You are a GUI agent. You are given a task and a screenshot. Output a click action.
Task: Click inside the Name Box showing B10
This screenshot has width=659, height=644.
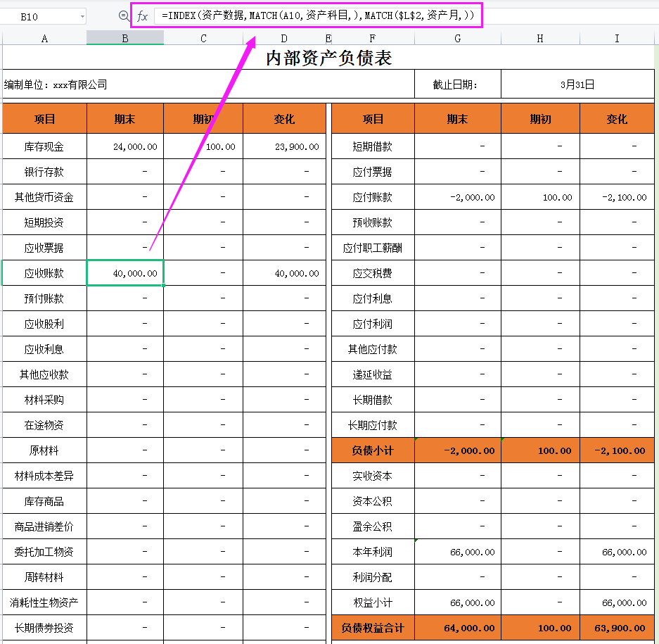tap(35, 15)
